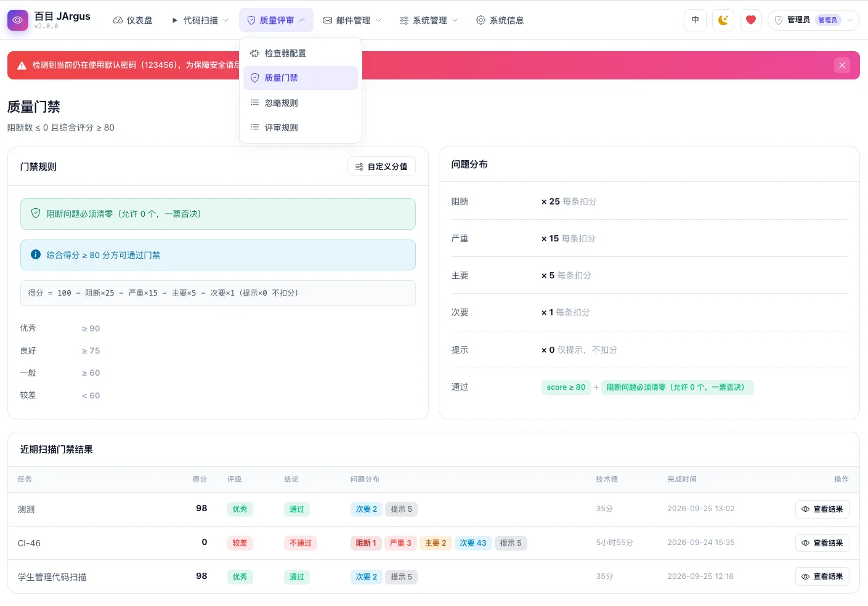This screenshot has height=606, width=868.
Task: Click the 技术债 column header
Action: 607,479
